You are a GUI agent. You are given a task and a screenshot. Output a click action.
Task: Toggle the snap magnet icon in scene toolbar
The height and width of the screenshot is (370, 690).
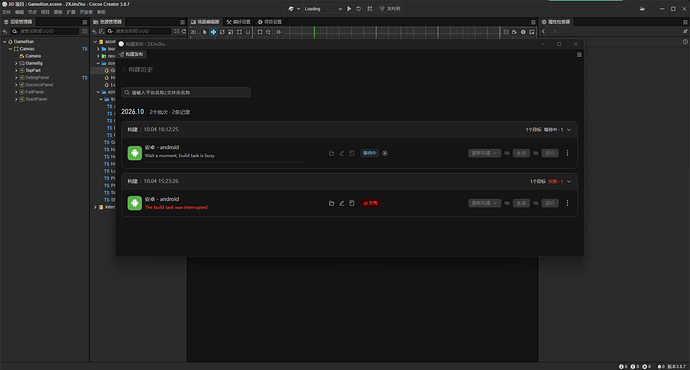tap(248, 32)
